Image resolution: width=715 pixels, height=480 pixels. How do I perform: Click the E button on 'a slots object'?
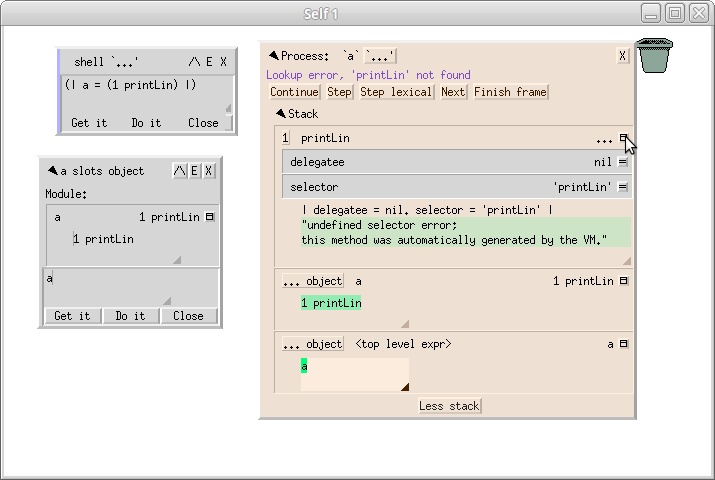click(x=194, y=171)
